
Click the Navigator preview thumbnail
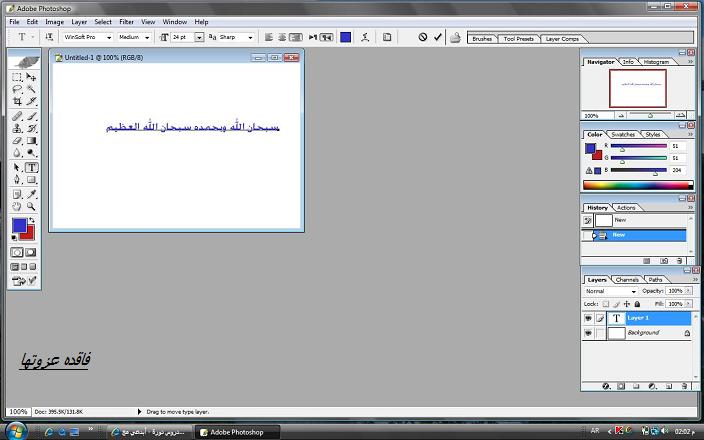(637, 88)
